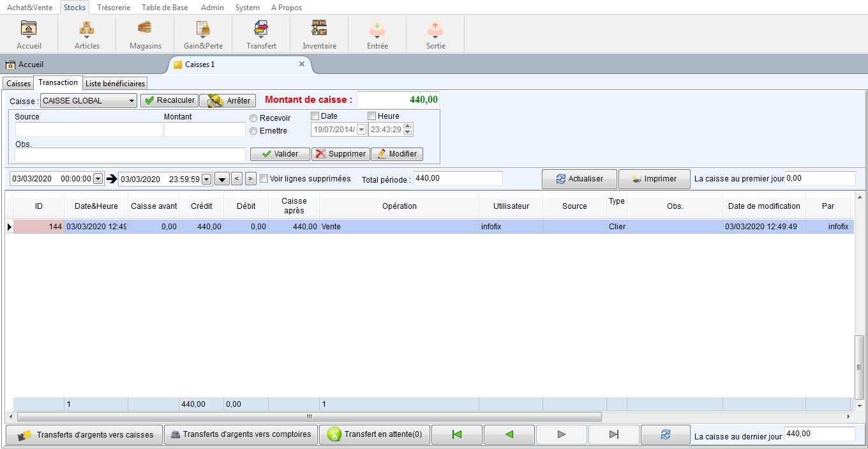The image size is (868, 449).
Task: Expand the Caisse GLOBAL dropdown
Action: click(131, 101)
